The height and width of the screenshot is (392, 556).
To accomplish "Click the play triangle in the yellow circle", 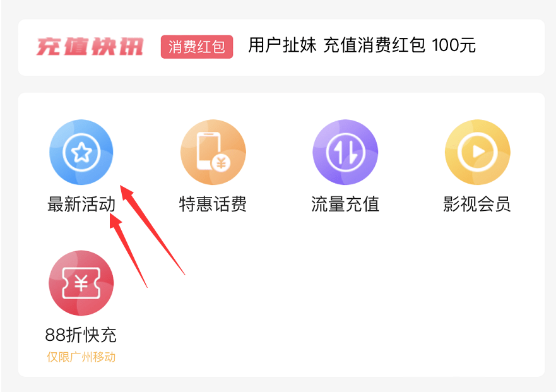I will pyautogui.click(x=478, y=152).
